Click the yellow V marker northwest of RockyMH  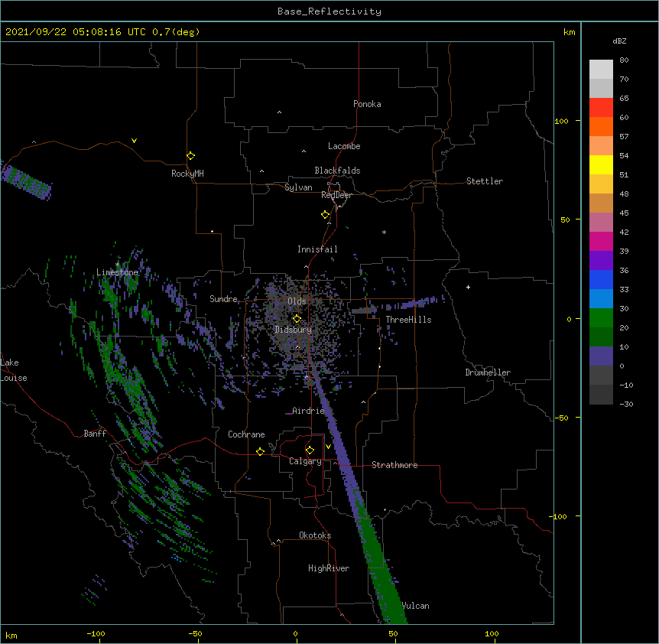[x=134, y=141]
